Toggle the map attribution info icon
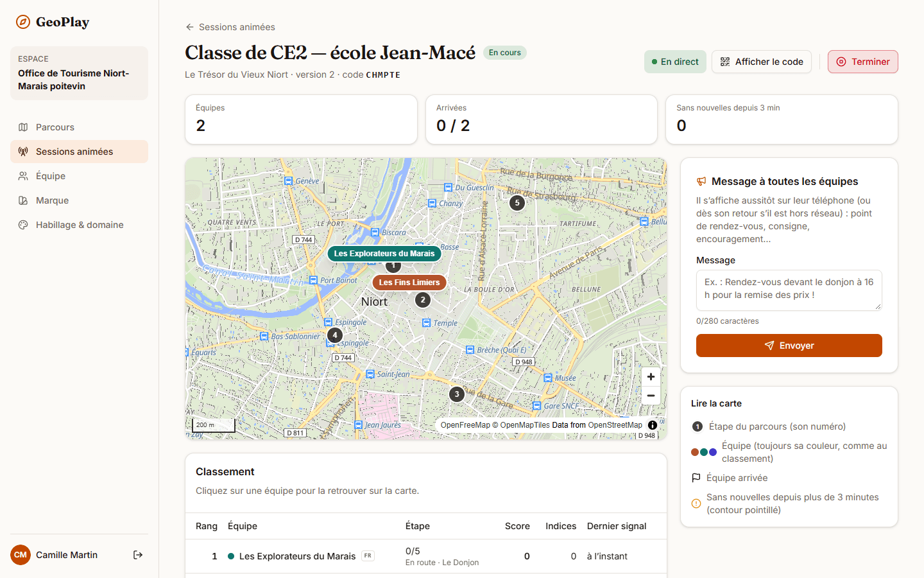The image size is (924, 578). click(x=653, y=425)
